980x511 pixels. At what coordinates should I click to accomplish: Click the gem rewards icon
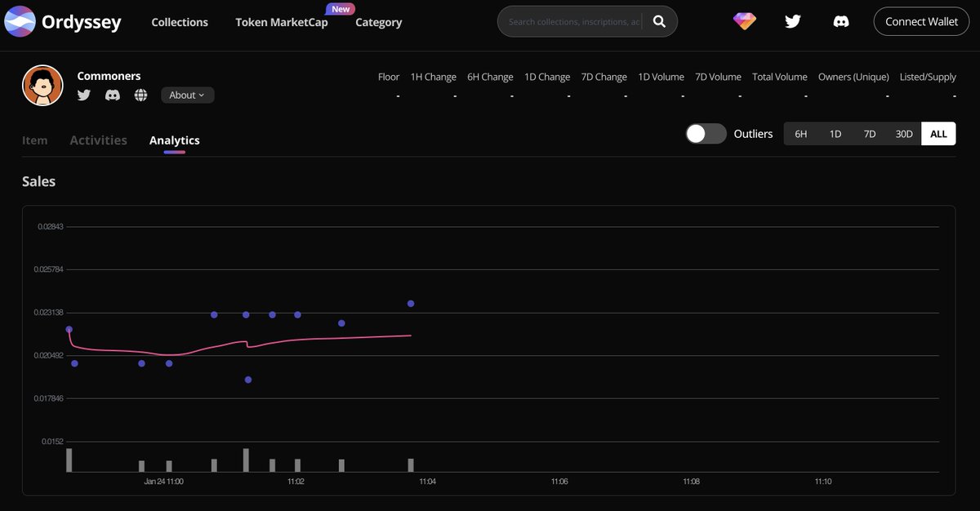pyautogui.click(x=744, y=22)
